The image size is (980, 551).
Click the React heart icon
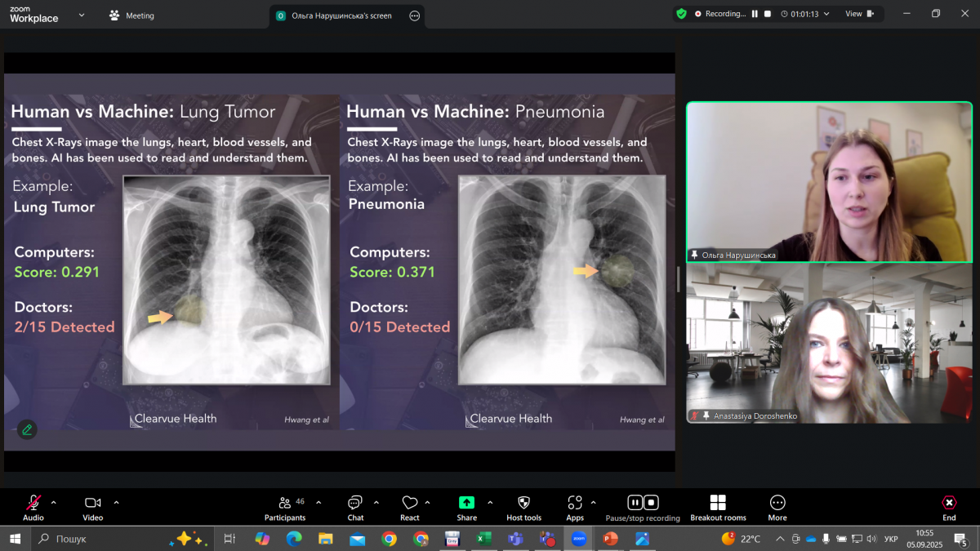click(409, 504)
